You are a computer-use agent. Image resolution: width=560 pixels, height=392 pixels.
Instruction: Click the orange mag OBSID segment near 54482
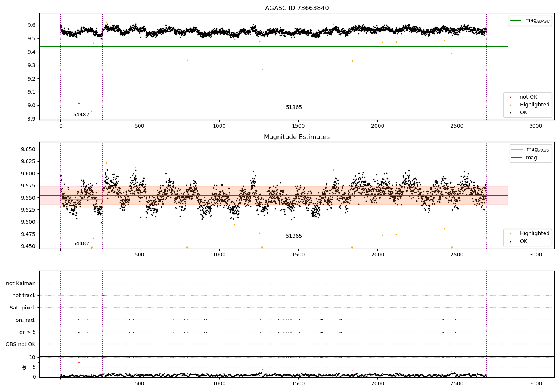pyautogui.click(x=81, y=199)
